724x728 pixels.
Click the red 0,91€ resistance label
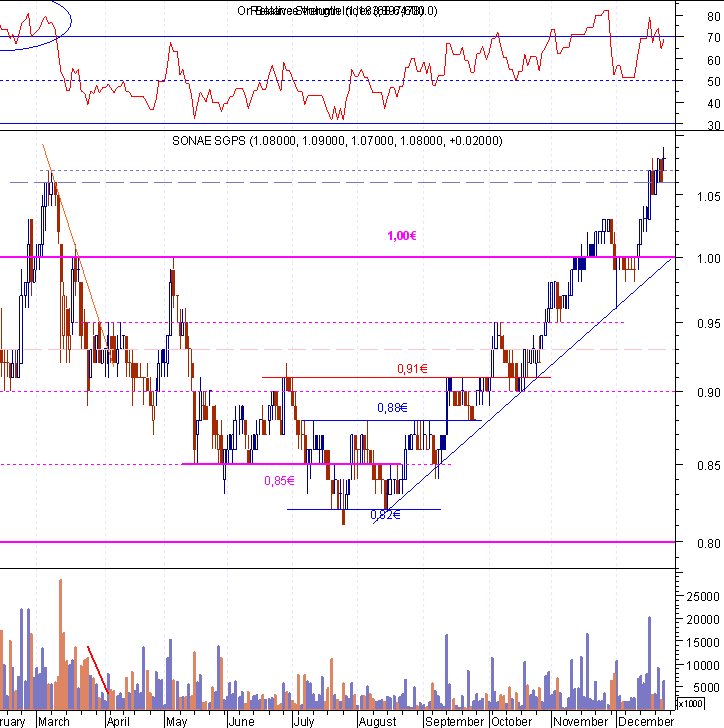pyautogui.click(x=412, y=369)
